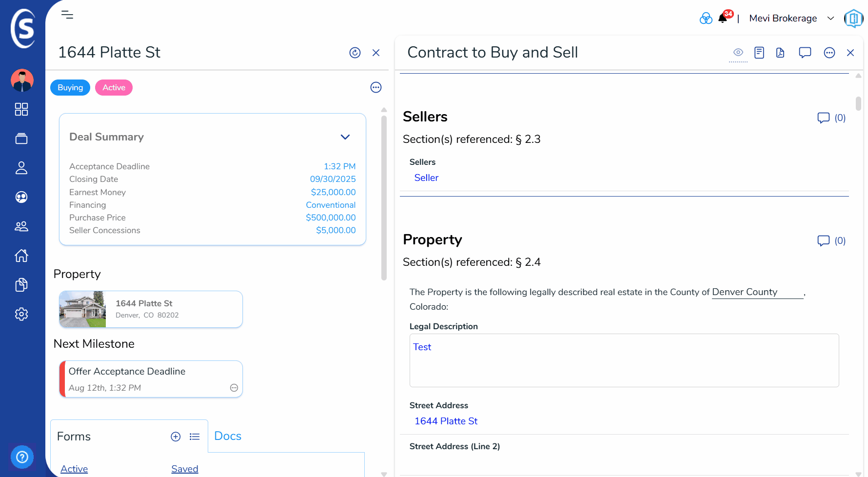Click the $25,000.00 earnest money value
This screenshot has width=868, height=477.
tap(333, 192)
